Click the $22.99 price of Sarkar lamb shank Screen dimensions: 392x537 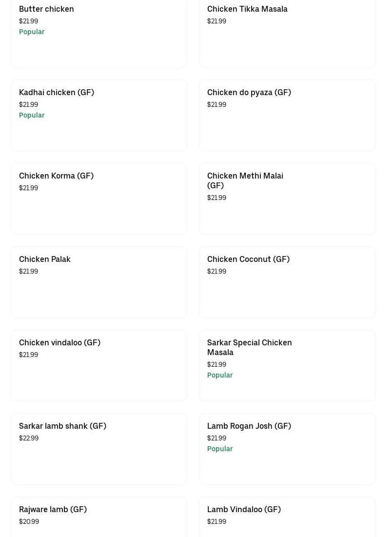coord(29,438)
